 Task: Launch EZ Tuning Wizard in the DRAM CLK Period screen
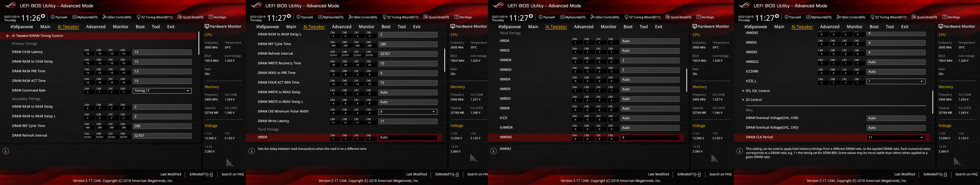[x=888, y=17]
